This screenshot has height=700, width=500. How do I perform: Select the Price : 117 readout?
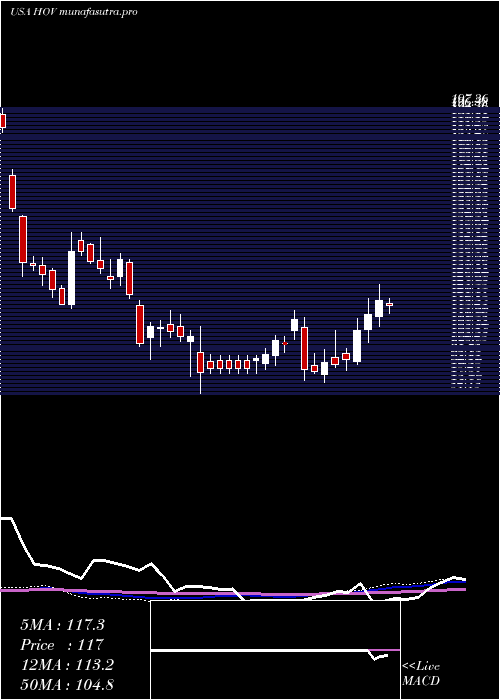62,645
